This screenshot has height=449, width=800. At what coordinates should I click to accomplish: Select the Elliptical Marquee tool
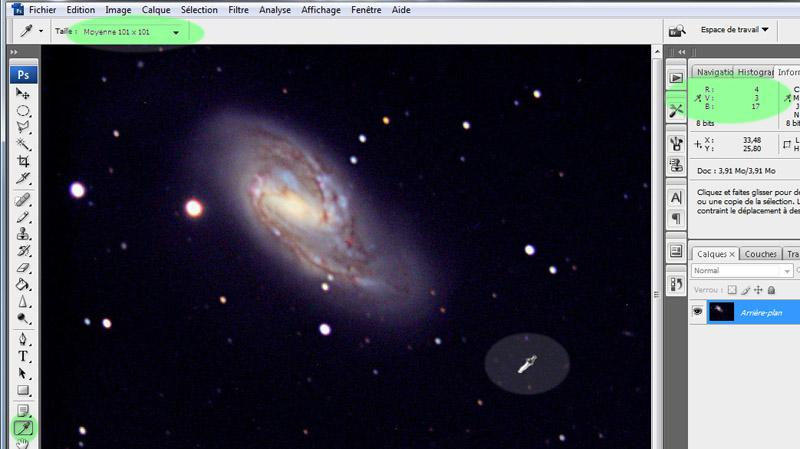(22, 111)
